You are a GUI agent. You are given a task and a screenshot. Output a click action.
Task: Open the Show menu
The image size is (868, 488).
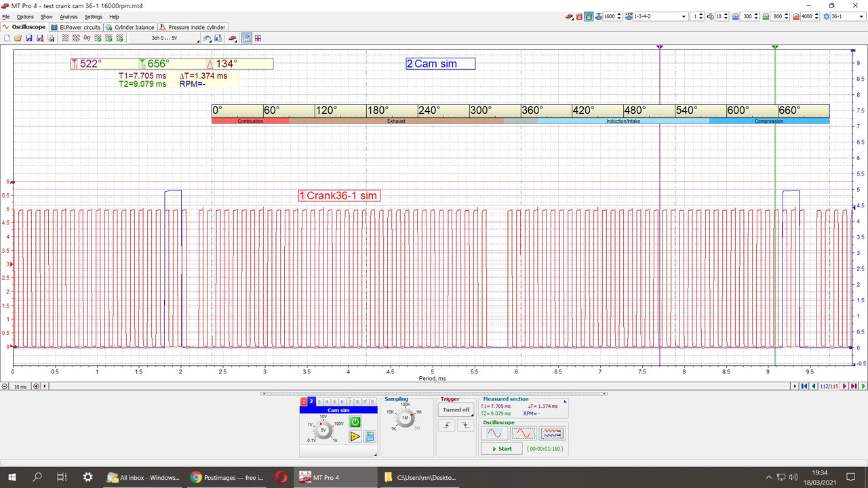(x=47, y=16)
